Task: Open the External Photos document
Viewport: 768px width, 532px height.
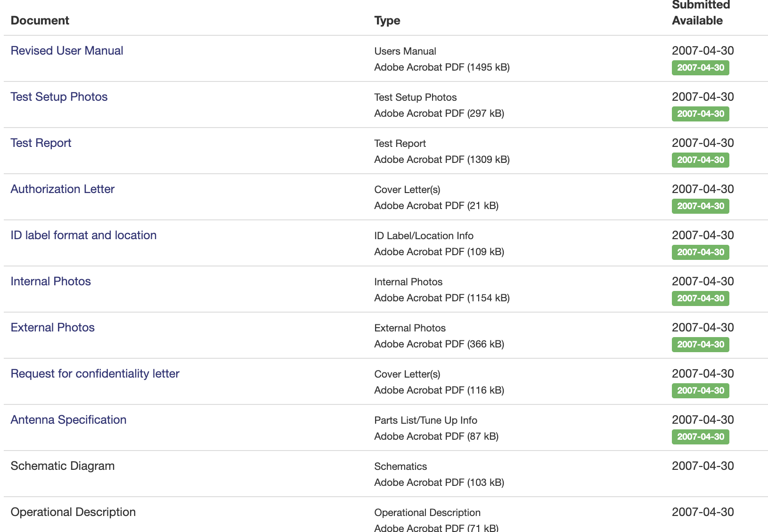Action: coord(53,327)
